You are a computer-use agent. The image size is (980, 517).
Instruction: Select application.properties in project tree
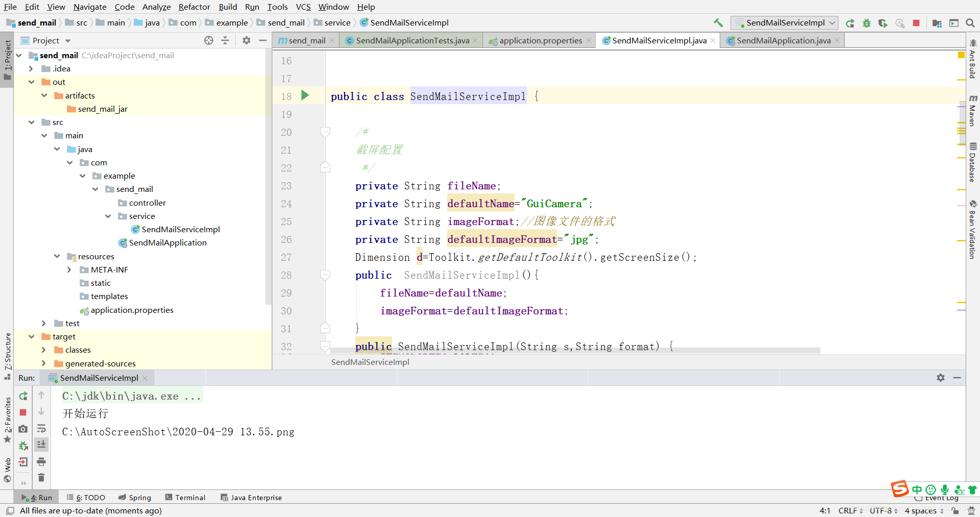tap(132, 310)
